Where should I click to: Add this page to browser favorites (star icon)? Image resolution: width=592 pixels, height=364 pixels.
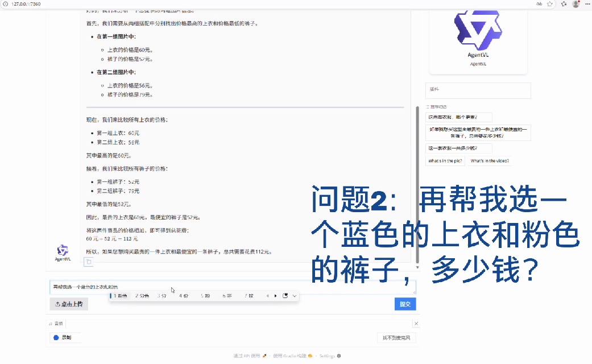click(x=550, y=3)
